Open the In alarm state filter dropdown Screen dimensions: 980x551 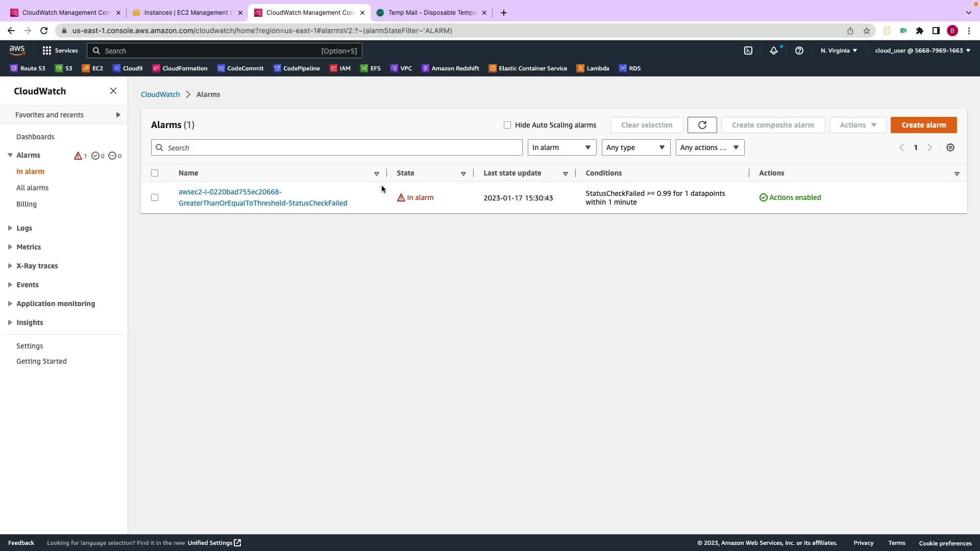[561, 147]
